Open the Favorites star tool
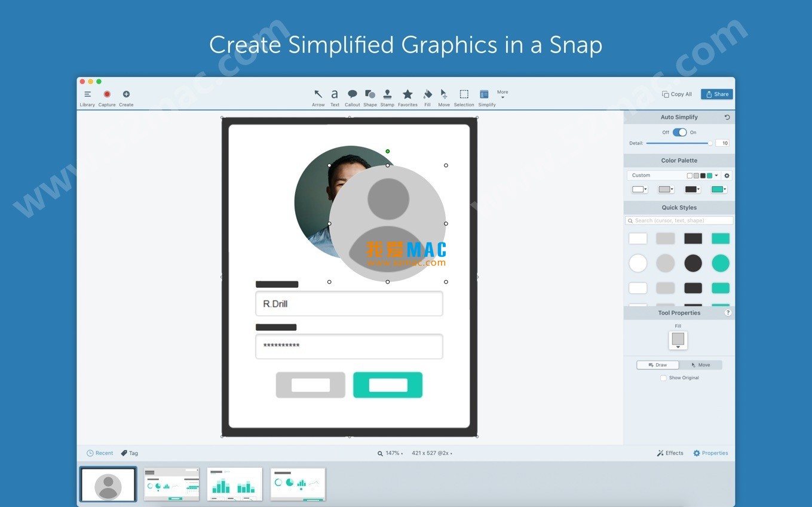Screen dimensions: 812x507 [x=407, y=97]
